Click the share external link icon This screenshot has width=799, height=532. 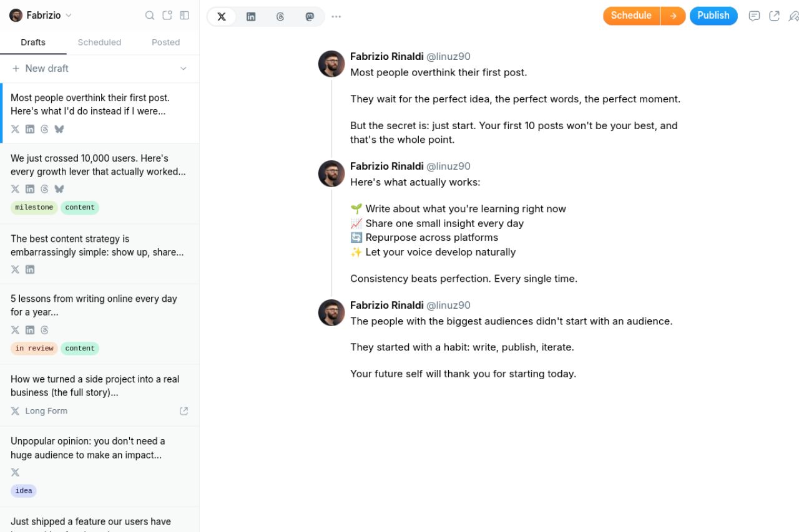click(x=775, y=16)
